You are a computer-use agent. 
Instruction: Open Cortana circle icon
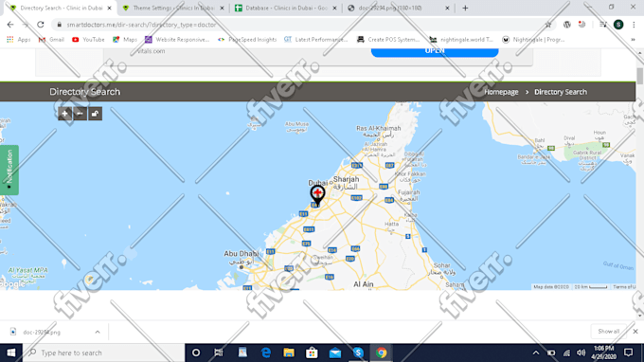[x=196, y=353]
